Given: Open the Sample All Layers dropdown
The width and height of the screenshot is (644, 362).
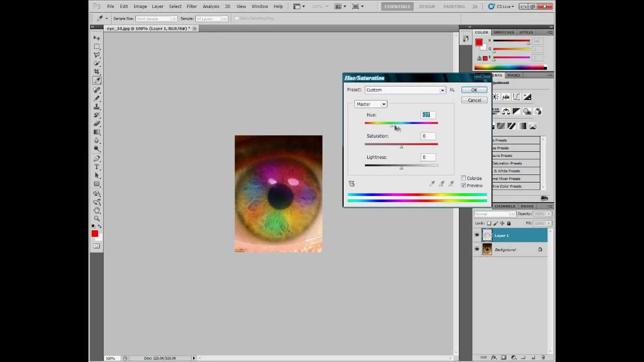Looking at the screenshot, I should point(211,19).
